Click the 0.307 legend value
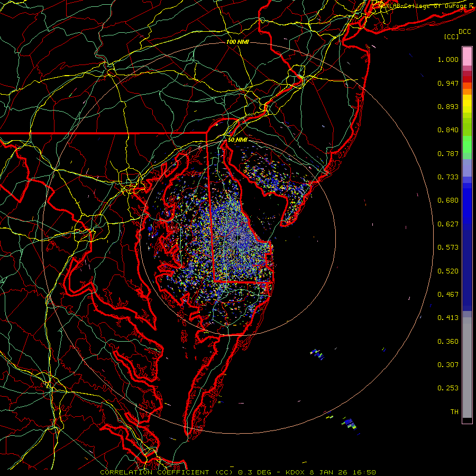476x476 pixels. pyautogui.click(x=448, y=365)
